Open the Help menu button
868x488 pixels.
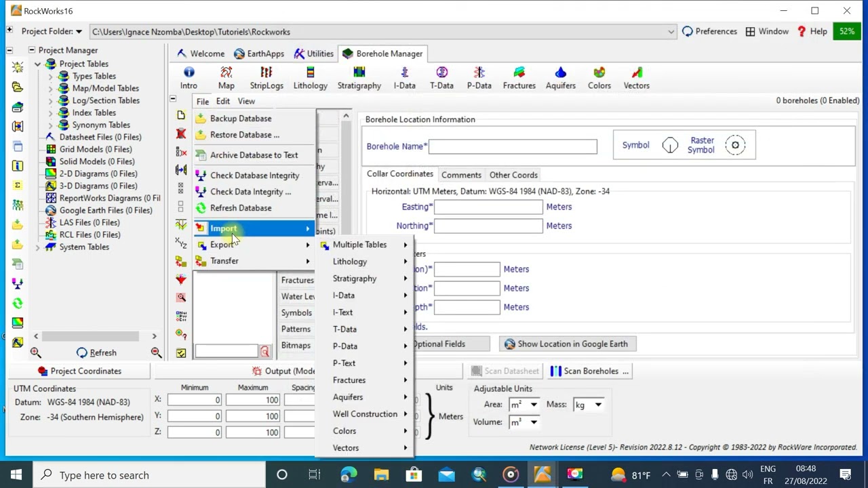click(812, 31)
